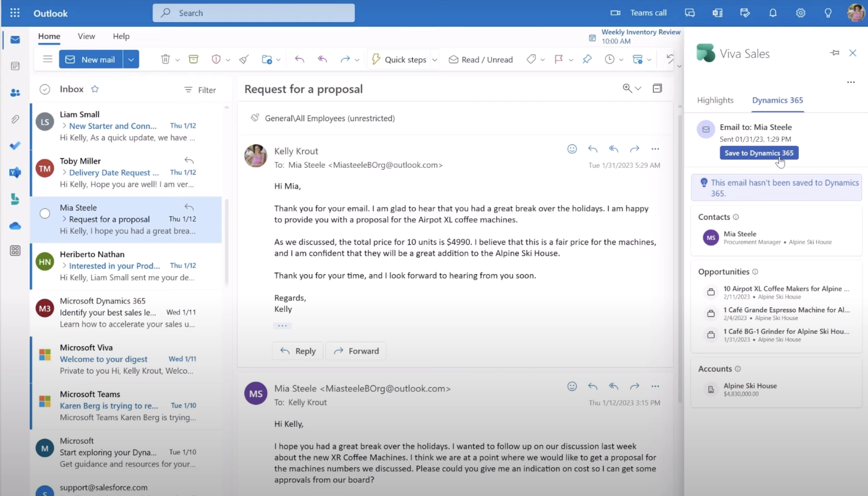Expand Delivery Date Request conversation
The image size is (868, 496).
pyautogui.click(x=64, y=172)
